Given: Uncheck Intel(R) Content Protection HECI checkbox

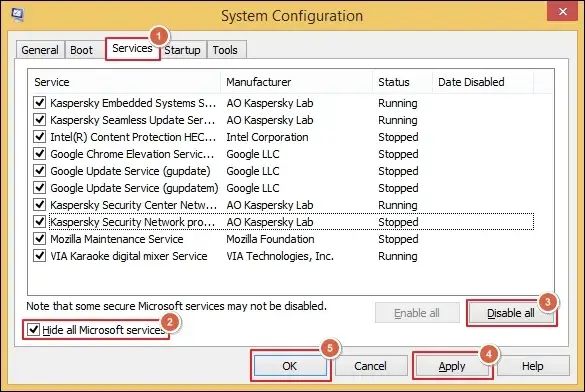Looking at the screenshot, I should pyautogui.click(x=40, y=137).
